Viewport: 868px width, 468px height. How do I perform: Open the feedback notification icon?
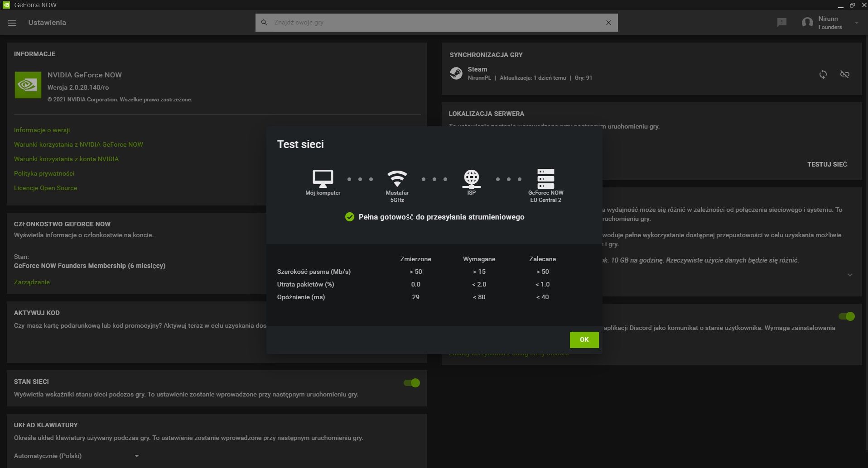781,22
